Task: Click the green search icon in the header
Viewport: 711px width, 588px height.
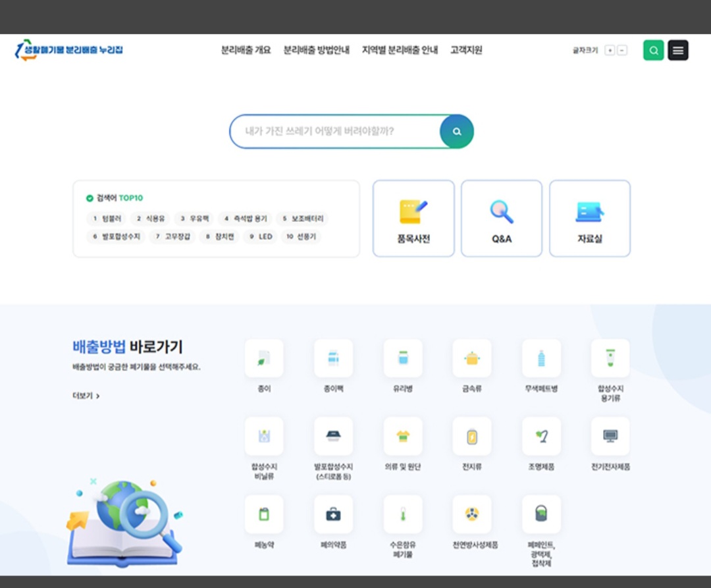Action: pyautogui.click(x=654, y=50)
